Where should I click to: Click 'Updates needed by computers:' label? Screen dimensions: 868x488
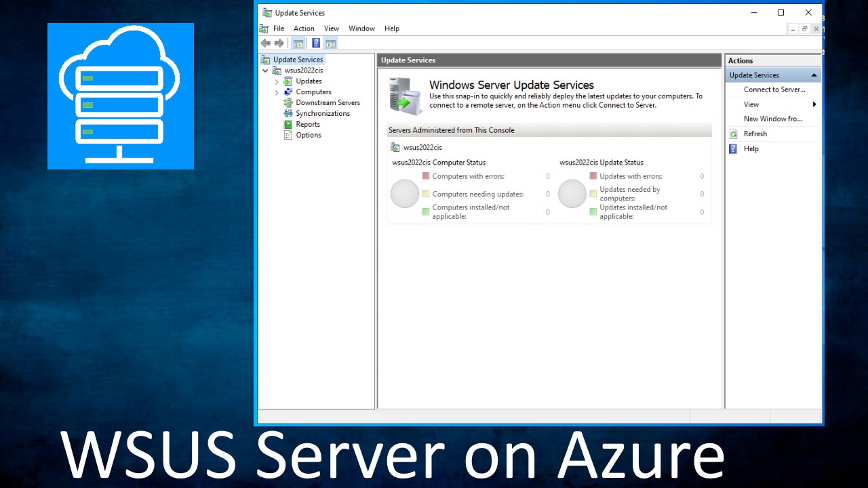coord(630,194)
